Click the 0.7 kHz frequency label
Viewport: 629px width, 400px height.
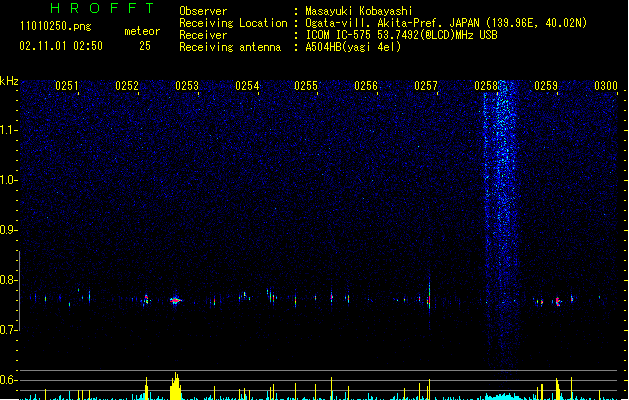click(x=9, y=330)
